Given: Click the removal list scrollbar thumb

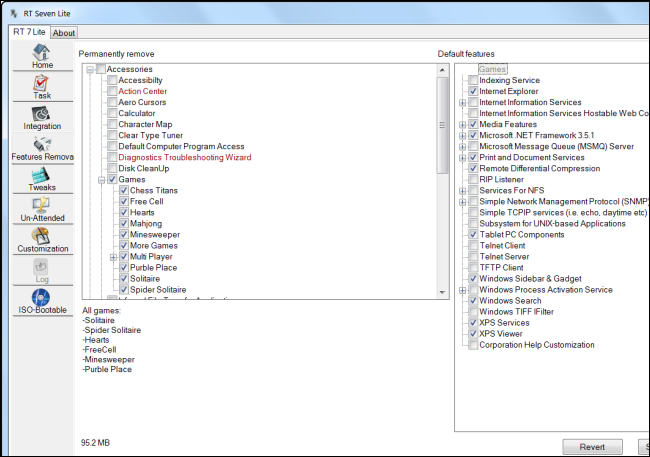Looking at the screenshot, I should tap(442, 125).
